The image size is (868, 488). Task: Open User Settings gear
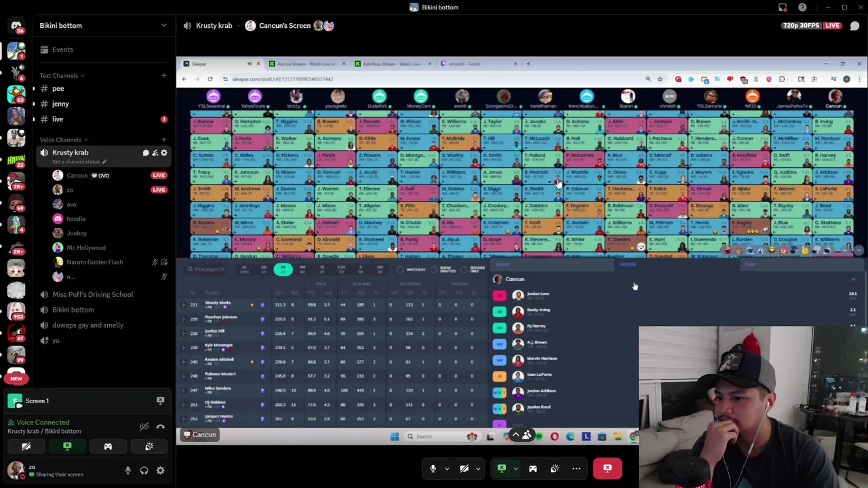click(x=161, y=470)
